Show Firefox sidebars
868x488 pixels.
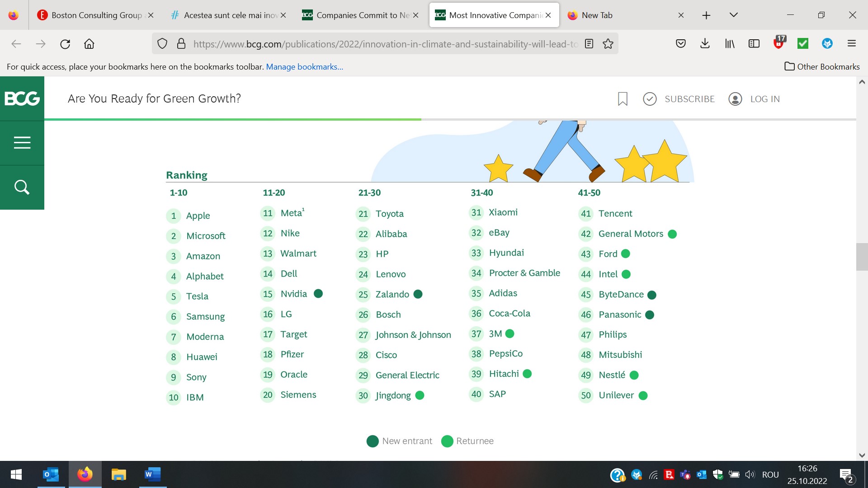click(x=754, y=44)
